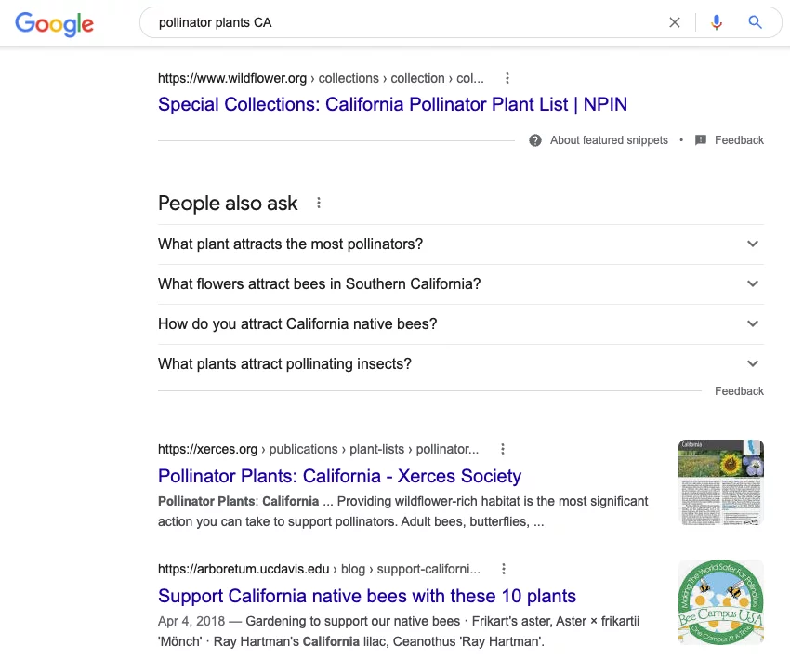Open three-dot menu beside xerces.org URL
Image resolution: width=790 pixels, height=672 pixels.
click(x=502, y=449)
